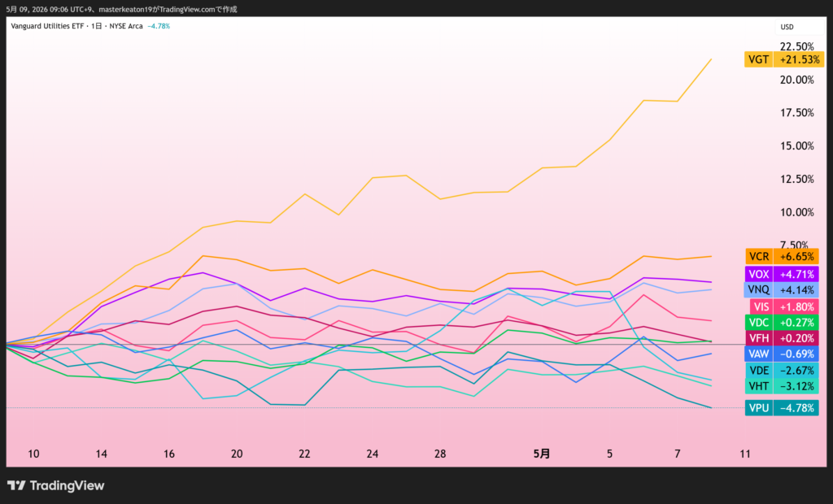This screenshot has height=504, width=833.
Task: Select the VGT ticker label
Action: [x=758, y=59]
